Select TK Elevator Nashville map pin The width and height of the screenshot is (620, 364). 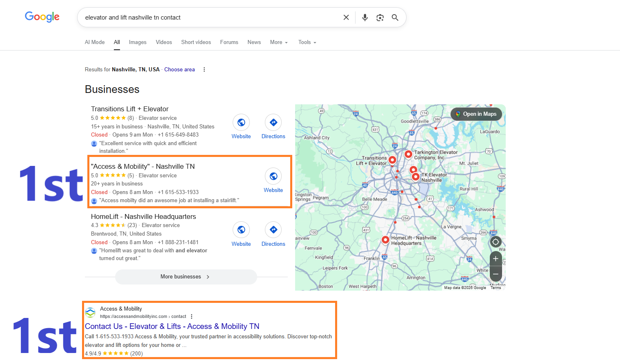pos(416,176)
